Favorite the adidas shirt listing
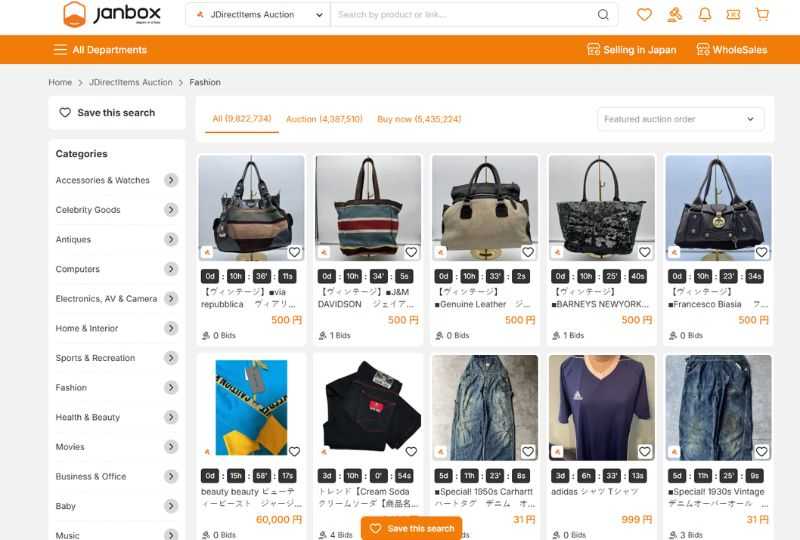800x540 pixels. [x=645, y=452]
